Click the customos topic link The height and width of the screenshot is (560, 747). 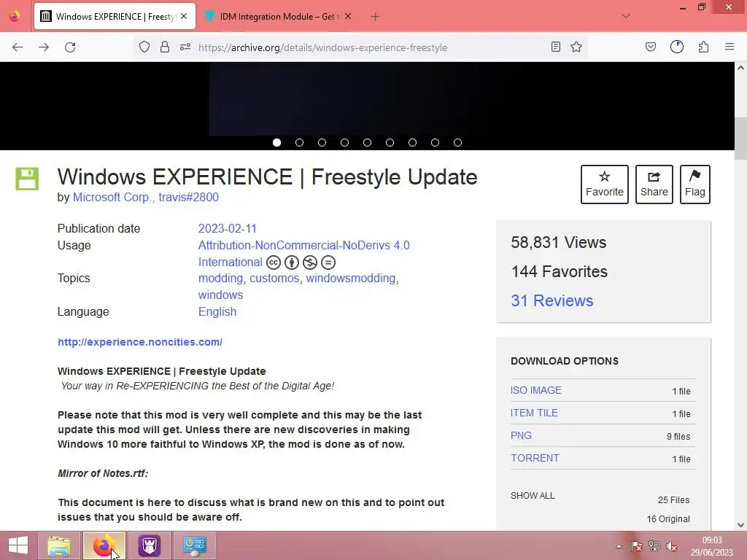pos(274,278)
